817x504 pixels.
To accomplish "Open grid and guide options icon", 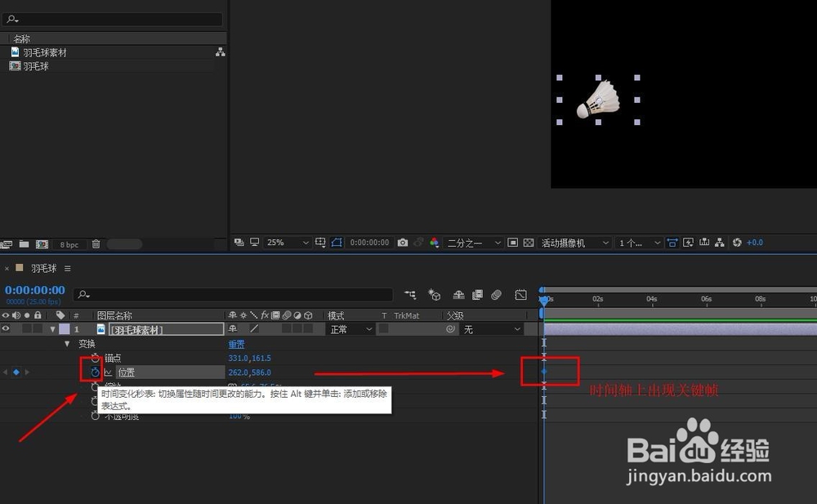I will 320,243.
